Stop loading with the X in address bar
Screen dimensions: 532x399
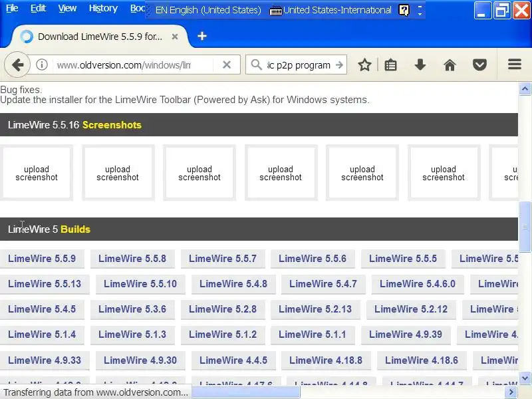(x=227, y=65)
